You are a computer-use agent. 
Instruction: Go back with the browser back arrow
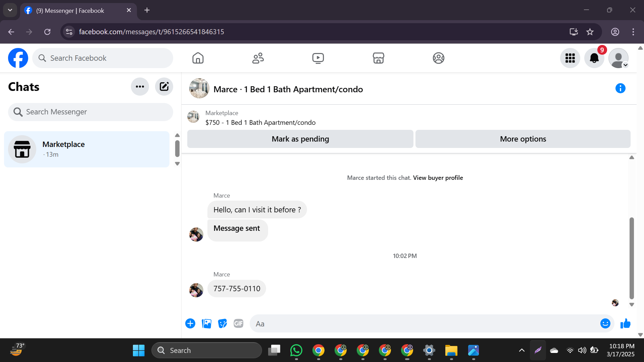pyautogui.click(x=11, y=32)
